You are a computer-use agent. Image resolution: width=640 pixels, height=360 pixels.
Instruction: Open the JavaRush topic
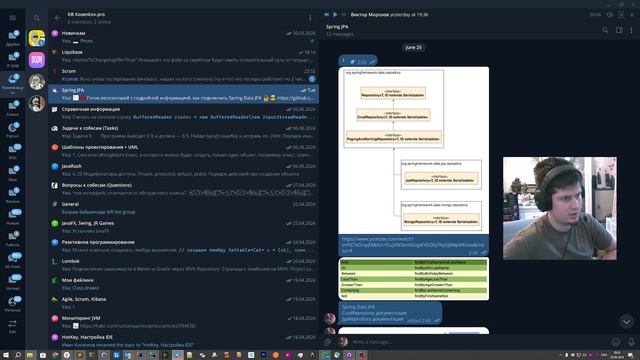pos(184,170)
